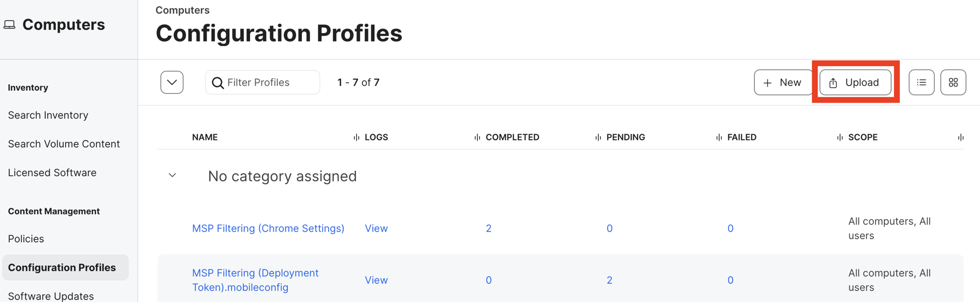This screenshot has height=302, width=980.
Task: Switch to grid view icon
Action: point(953,82)
